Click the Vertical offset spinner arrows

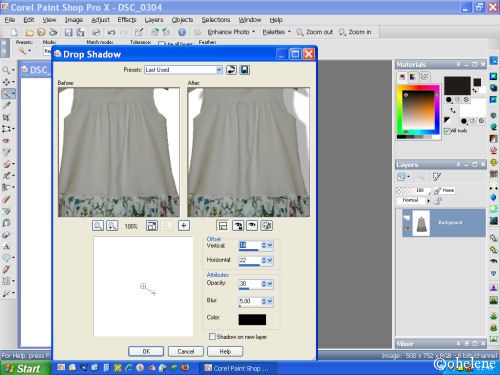264,245
